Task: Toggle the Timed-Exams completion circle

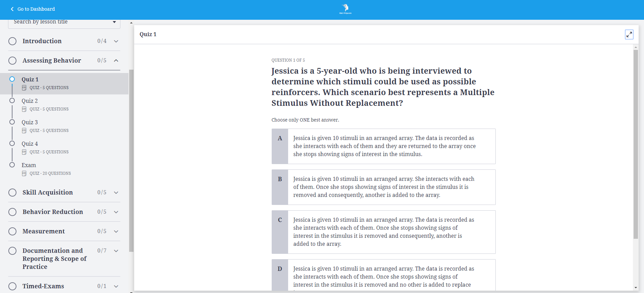Action: [x=12, y=286]
